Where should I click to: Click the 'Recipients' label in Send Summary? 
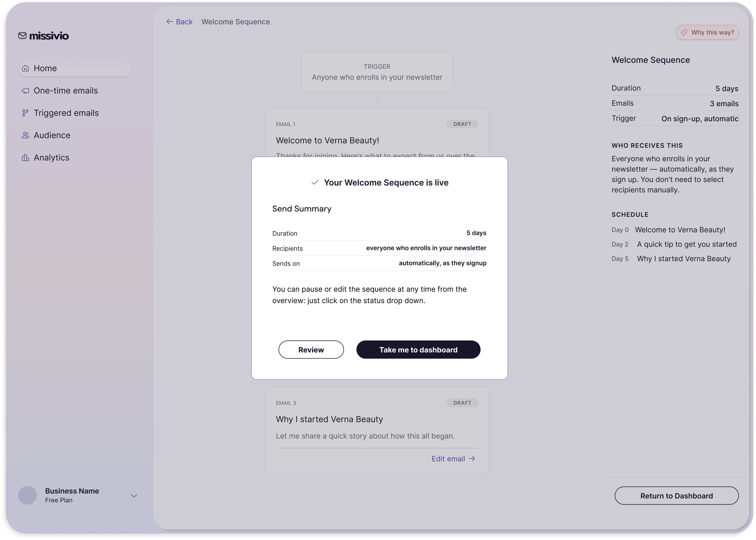pyautogui.click(x=288, y=249)
